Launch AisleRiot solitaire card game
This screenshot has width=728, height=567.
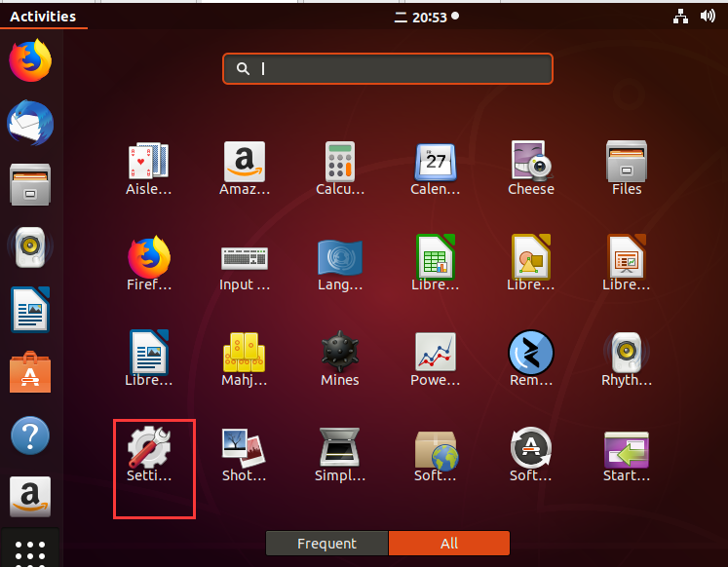[149, 169]
